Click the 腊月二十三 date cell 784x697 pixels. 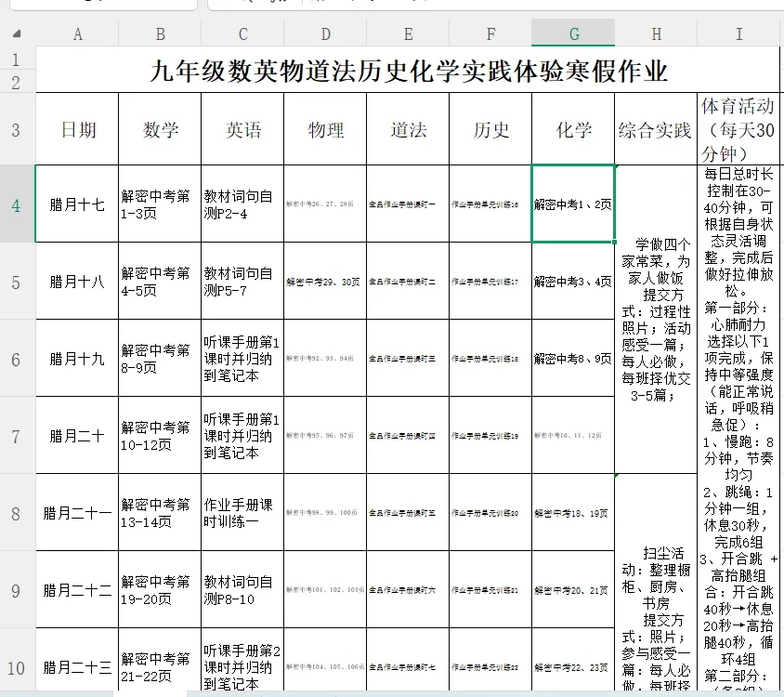point(77,665)
